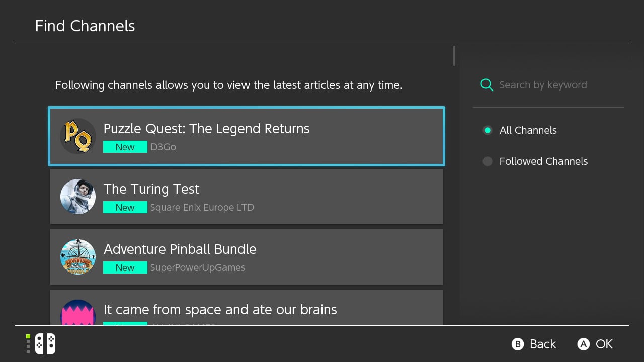Select the Followed Channels radio option
The height and width of the screenshot is (362, 644).
click(x=487, y=161)
